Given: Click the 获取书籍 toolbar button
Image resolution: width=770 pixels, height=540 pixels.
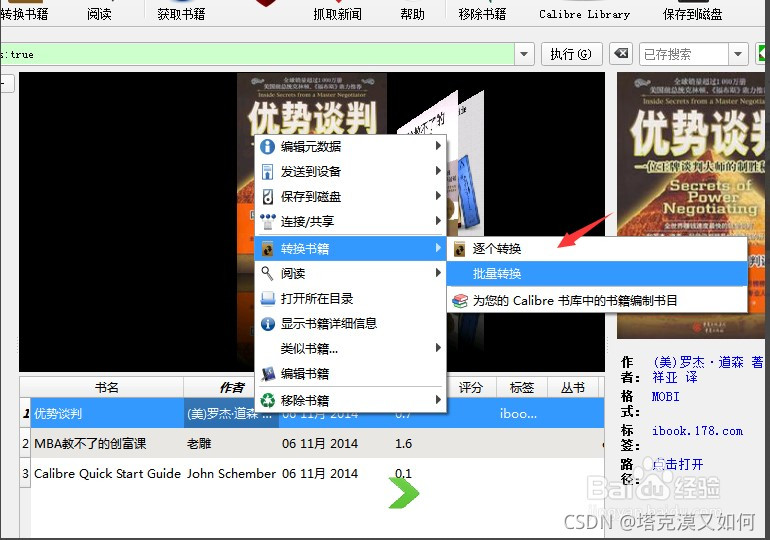Looking at the screenshot, I should [181, 14].
